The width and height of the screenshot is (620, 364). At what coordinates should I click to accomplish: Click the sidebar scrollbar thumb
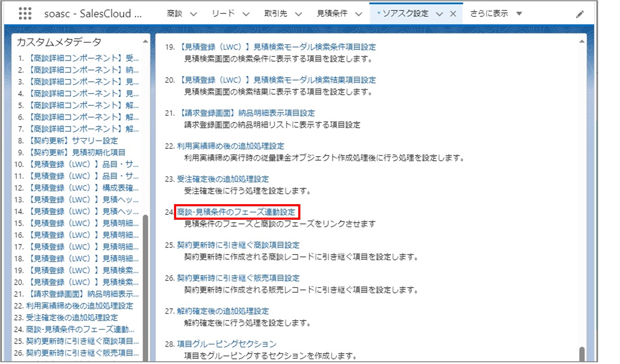point(146,288)
